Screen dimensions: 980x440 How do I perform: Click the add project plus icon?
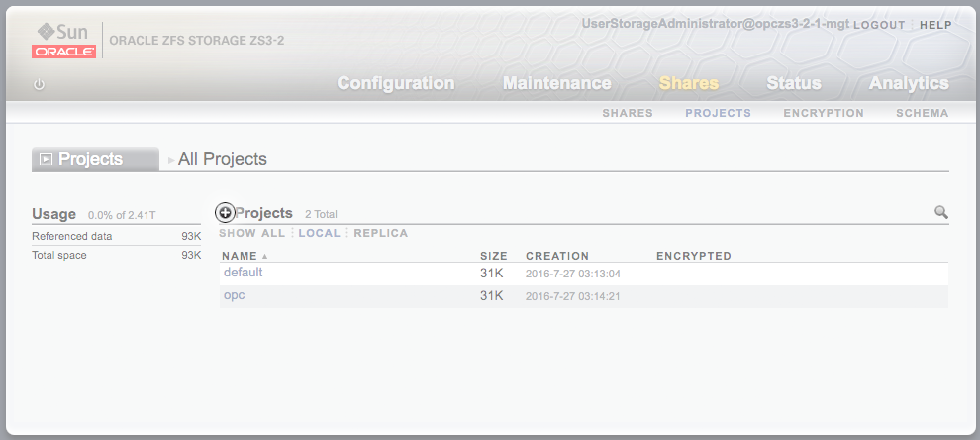(x=225, y=213)
